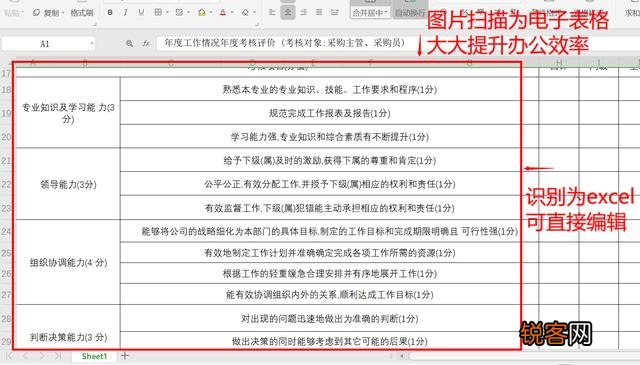Click the Copy (复制) icon
640x365 pixels.
[x=36, y=13]
